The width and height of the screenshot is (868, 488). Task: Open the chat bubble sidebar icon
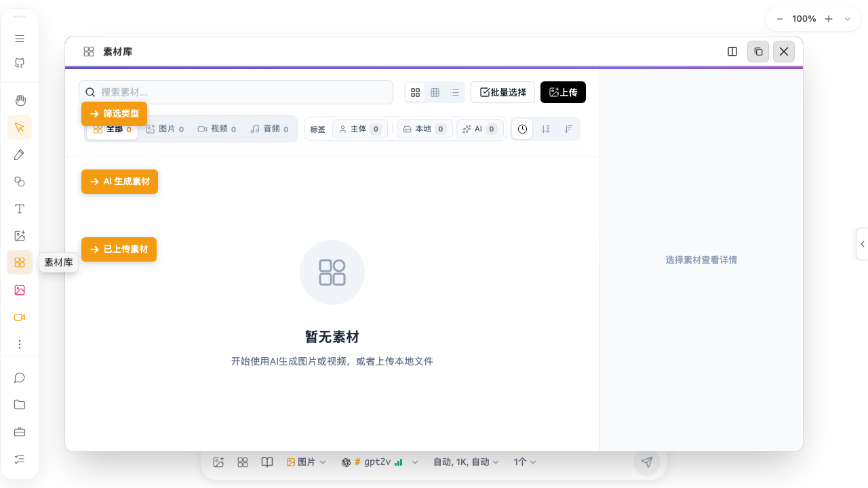pyautogui.click(x=20, y=378)
